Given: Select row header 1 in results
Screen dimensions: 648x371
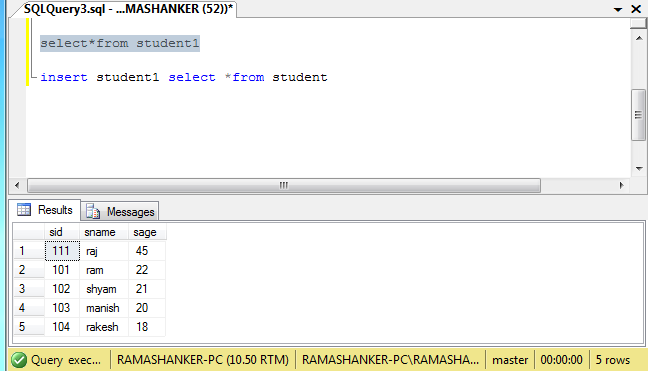Looking at the screenshot, I should click(x=29, y=251).
